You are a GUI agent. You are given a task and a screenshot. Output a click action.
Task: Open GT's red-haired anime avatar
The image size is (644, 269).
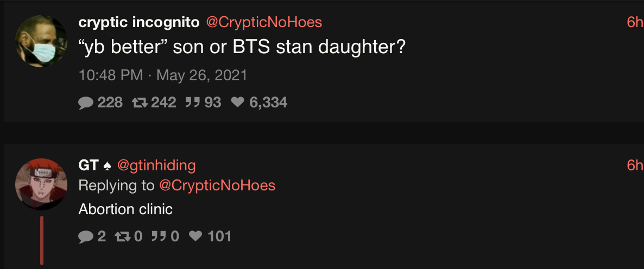[x=41, y=184]
